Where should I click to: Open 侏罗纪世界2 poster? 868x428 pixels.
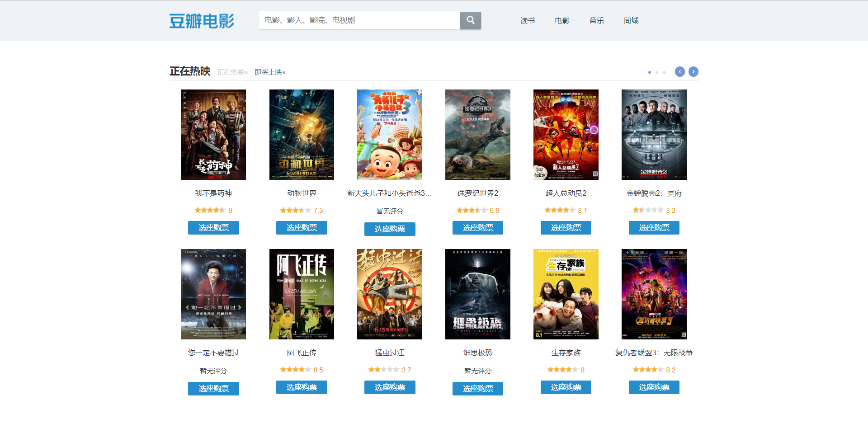click(478, 135)
